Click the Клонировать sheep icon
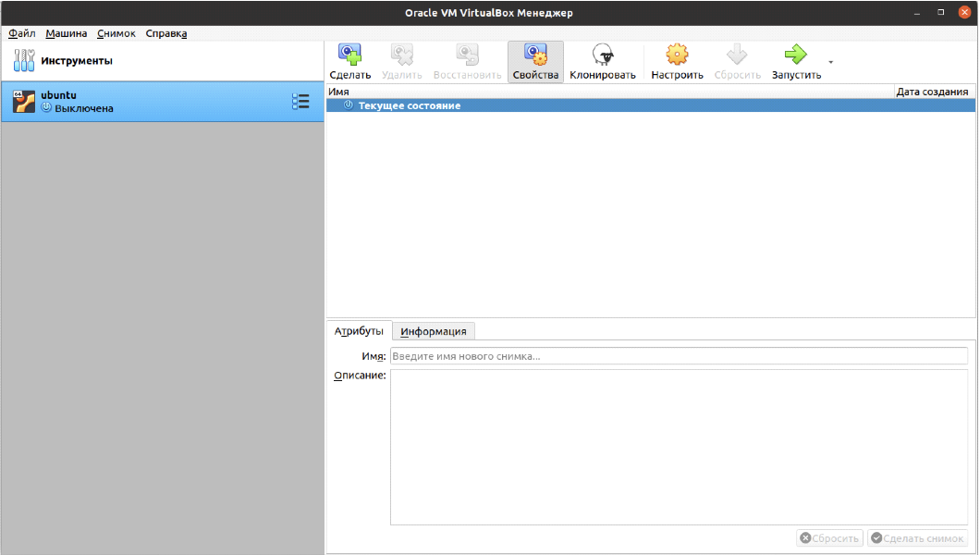980x555 pixels. pos(603,55)
